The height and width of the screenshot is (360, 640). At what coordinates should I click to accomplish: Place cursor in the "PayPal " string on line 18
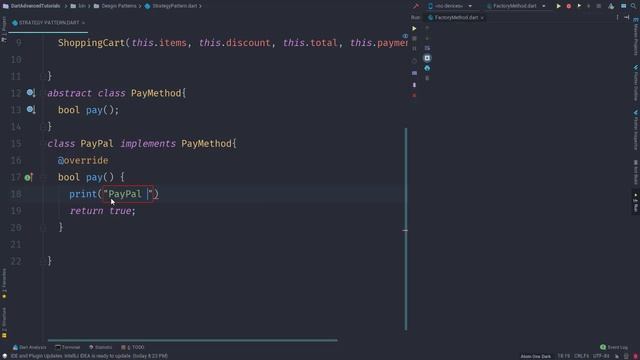tap(128, 194)
